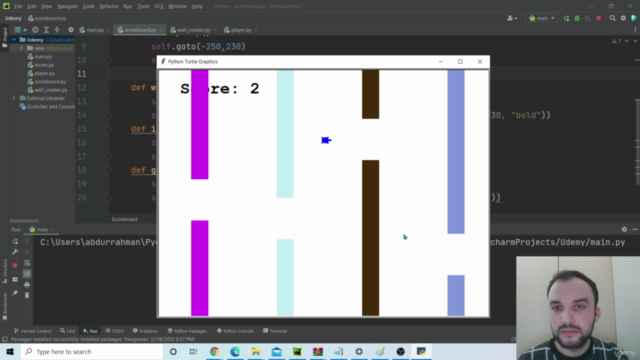Open the Terminal tool window
Viewport: 640px width, 360px height.
(x=275, y=331)
